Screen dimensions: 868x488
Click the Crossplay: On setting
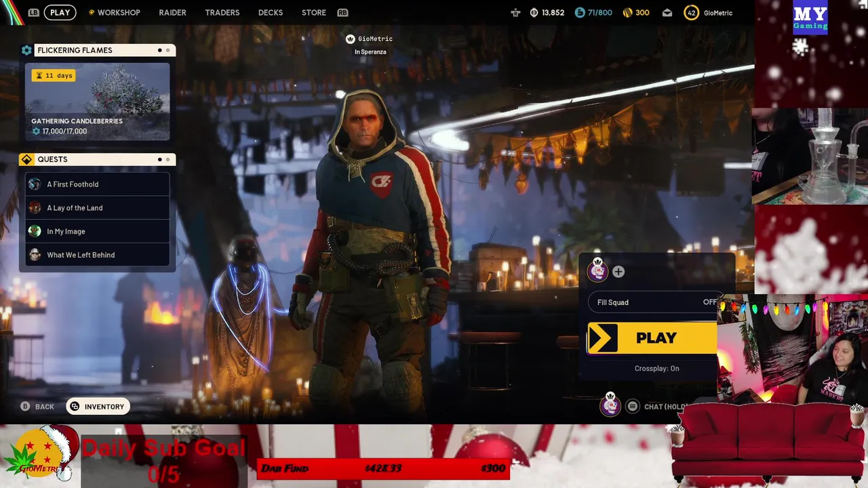(x=656, y=369)
